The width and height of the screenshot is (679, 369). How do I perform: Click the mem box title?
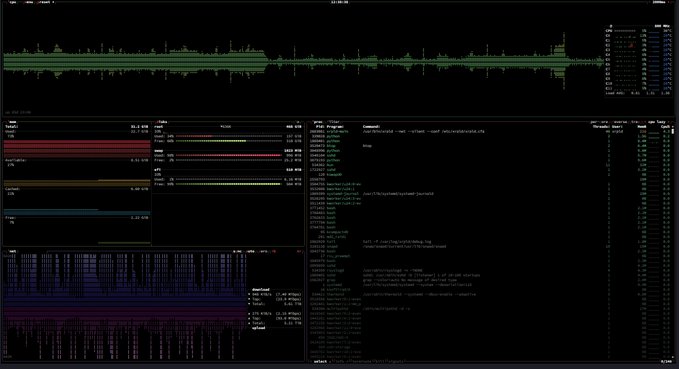tap(12, 122)
